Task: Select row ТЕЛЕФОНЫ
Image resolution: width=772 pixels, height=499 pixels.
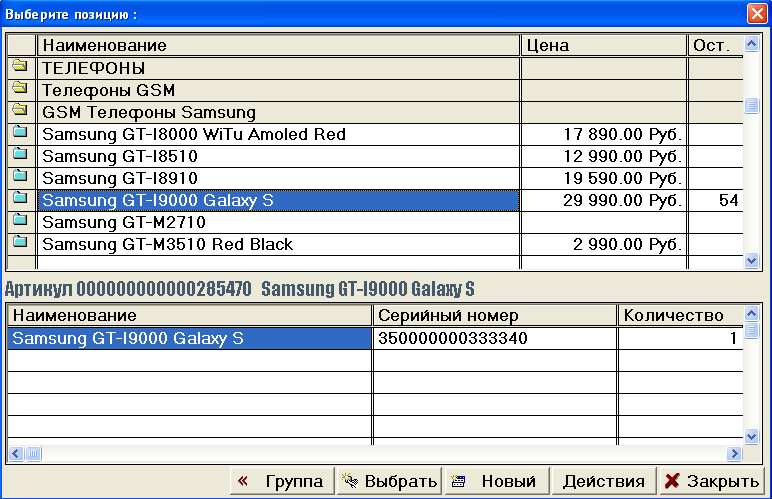Action: pos(279,68)
